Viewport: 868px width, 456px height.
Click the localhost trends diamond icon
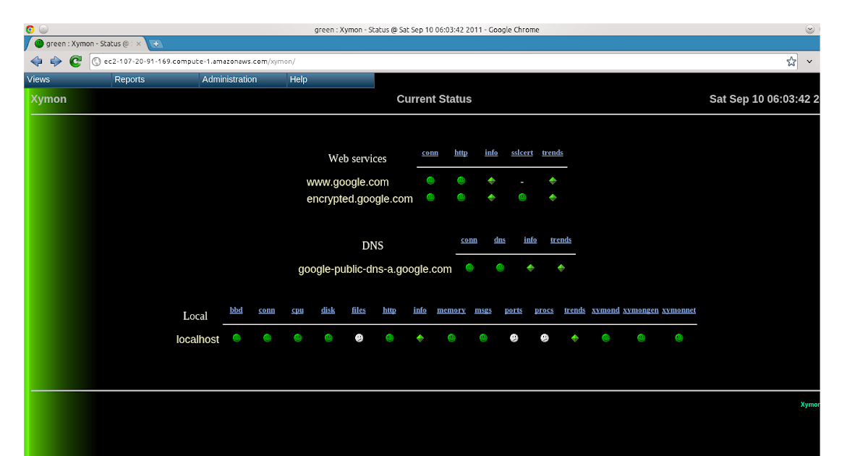pos(574,337)
